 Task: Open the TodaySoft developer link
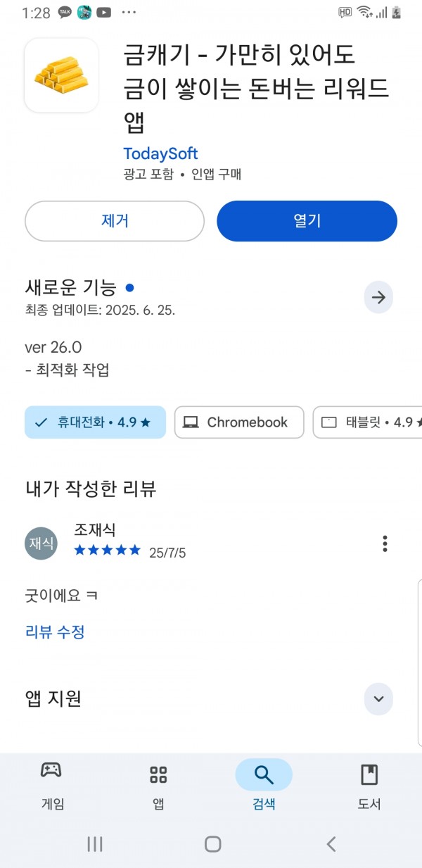[x=160, y=153]
